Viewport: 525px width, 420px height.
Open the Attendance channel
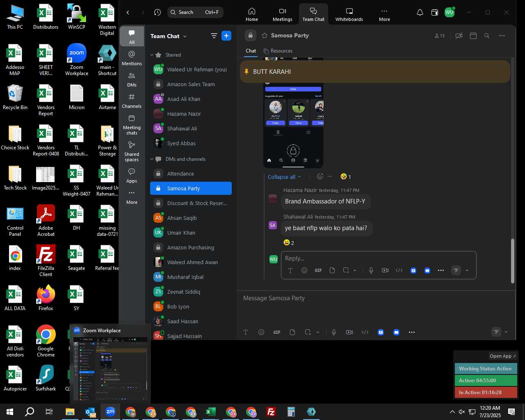pos(191,173)
